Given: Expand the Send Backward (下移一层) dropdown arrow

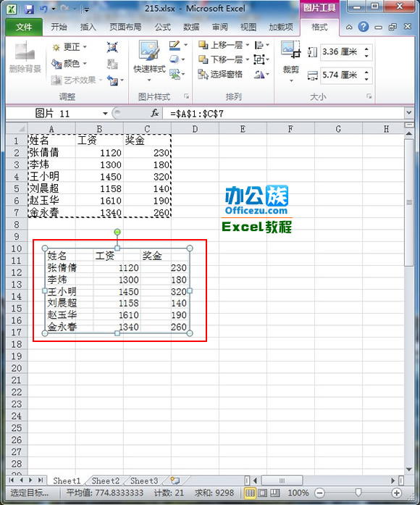Looking at the screenshot, I should pos(248,59).
